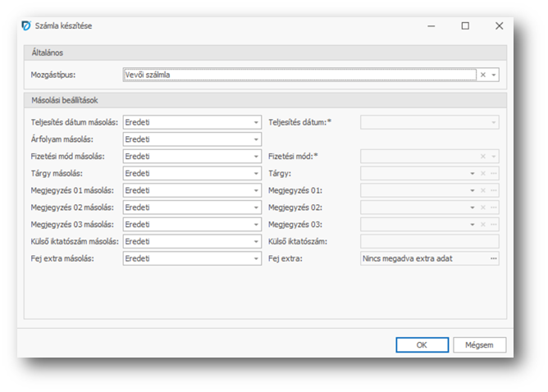Click the Tárgy field ellipsis icon
This screenshot has height=392, width=548.
coord(494,173)
